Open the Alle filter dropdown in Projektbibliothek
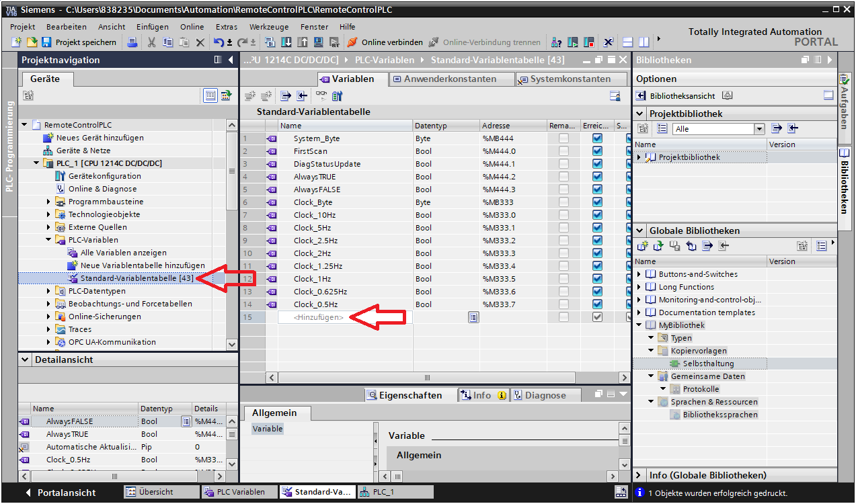The width and height of the screenshot is (856, 504). [x=760, y=129]
